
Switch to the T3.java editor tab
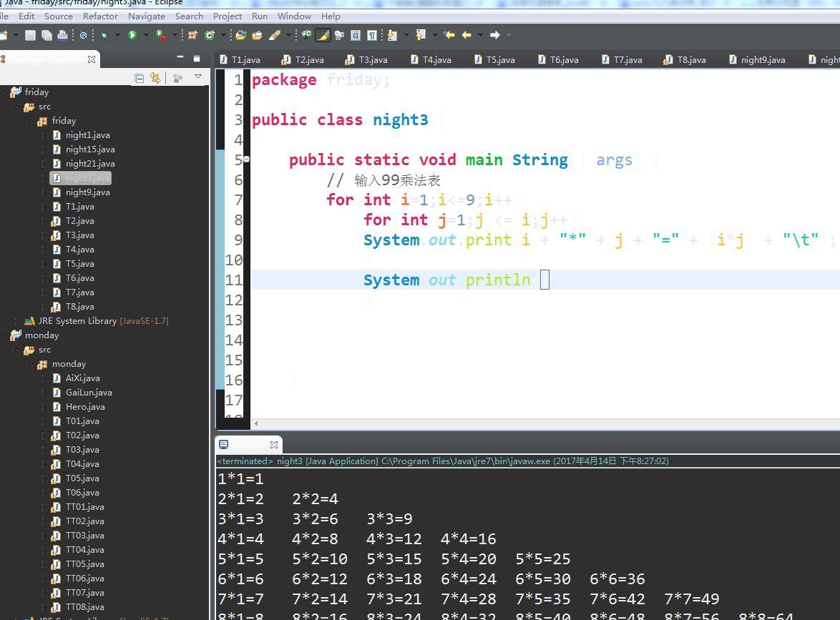pyautogui.click(x=367, y=59)
